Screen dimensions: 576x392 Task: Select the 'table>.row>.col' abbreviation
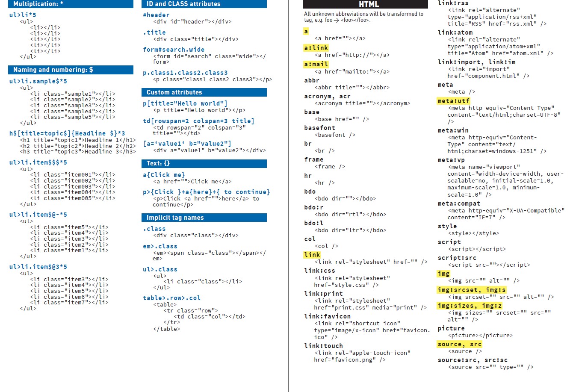point(171,298)
